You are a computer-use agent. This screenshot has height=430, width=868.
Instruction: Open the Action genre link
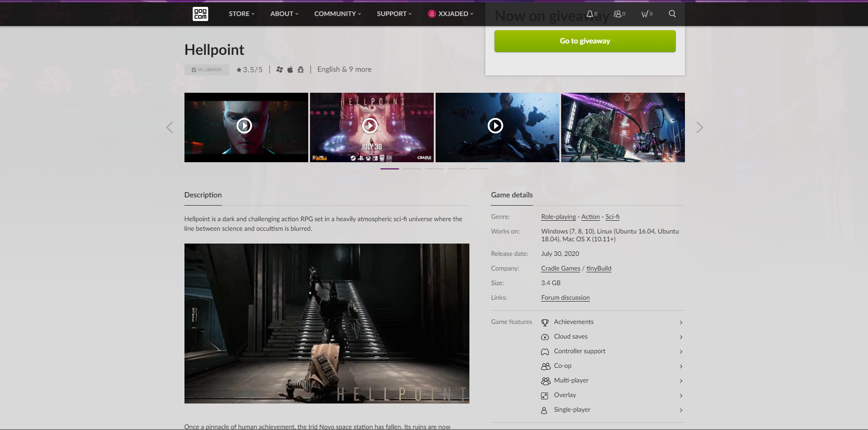pos(590,217)
